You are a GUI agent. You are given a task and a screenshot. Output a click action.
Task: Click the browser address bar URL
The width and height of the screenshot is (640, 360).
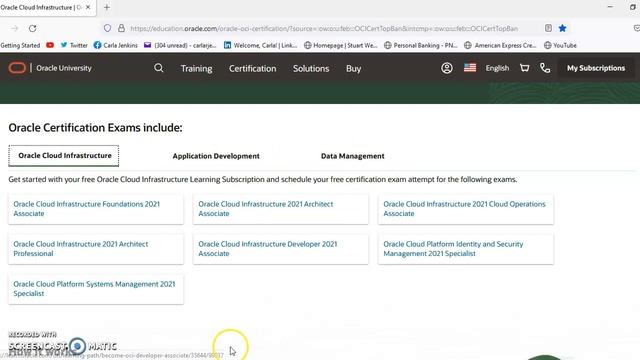tap(324, 28)
